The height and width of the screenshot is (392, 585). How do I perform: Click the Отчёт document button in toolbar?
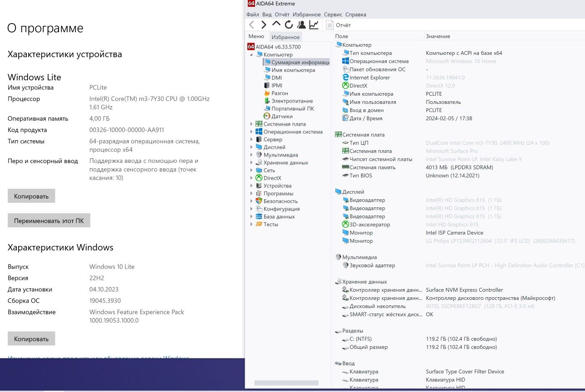pos(339,25)
